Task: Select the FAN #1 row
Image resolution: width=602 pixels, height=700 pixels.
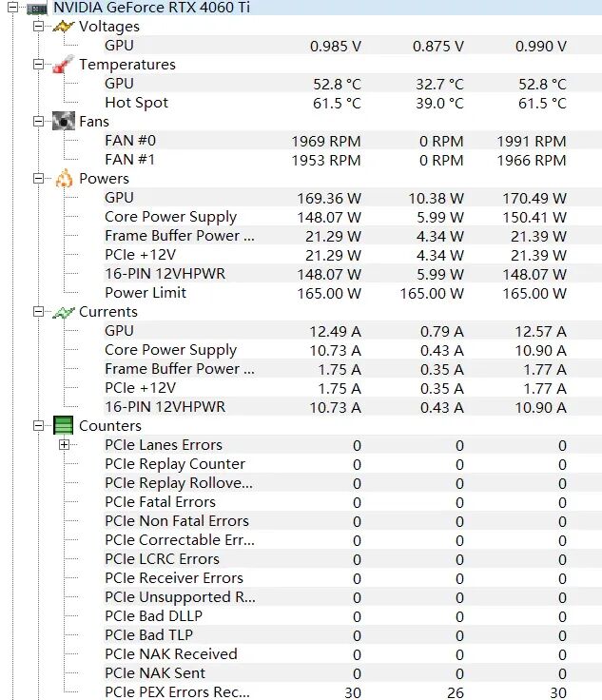Action: (x=353, y=160)
